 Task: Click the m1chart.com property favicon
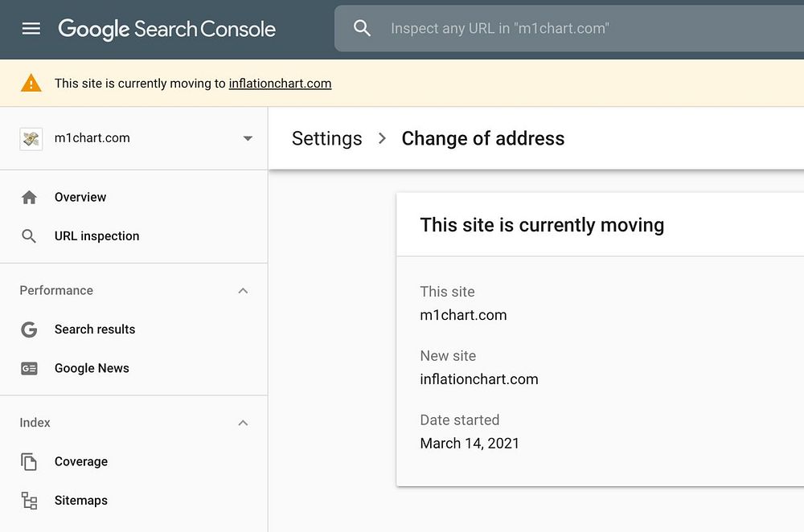coord(31,138)
